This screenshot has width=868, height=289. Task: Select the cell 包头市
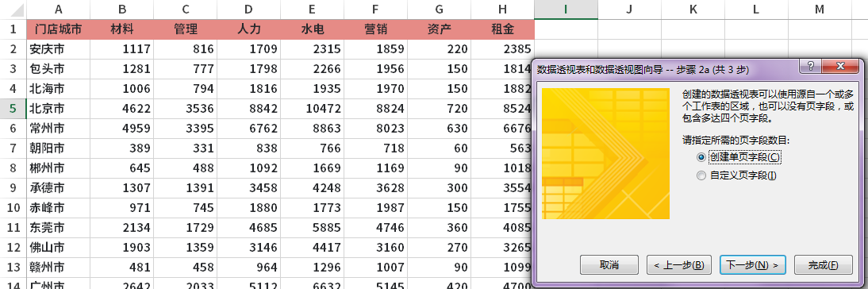[x=59, y=69]
